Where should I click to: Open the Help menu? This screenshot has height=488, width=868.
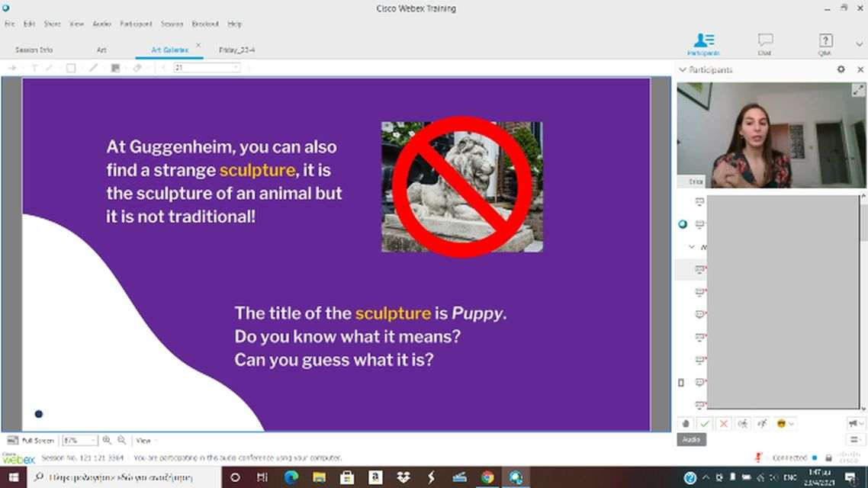tap(235, 24)
